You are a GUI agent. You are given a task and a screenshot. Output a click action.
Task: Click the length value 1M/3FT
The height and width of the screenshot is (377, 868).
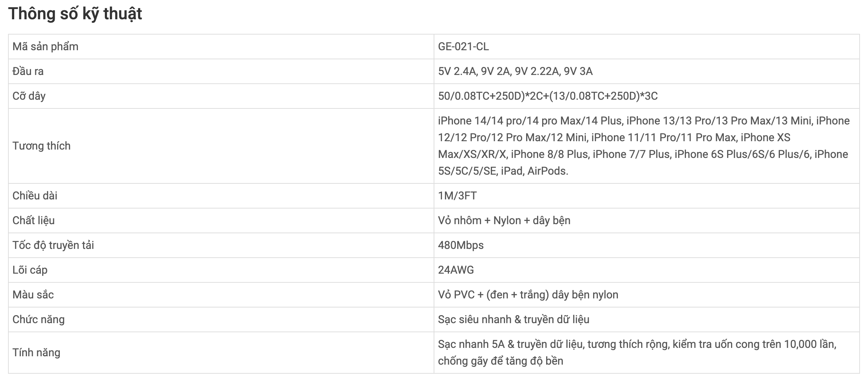point(457,196)
